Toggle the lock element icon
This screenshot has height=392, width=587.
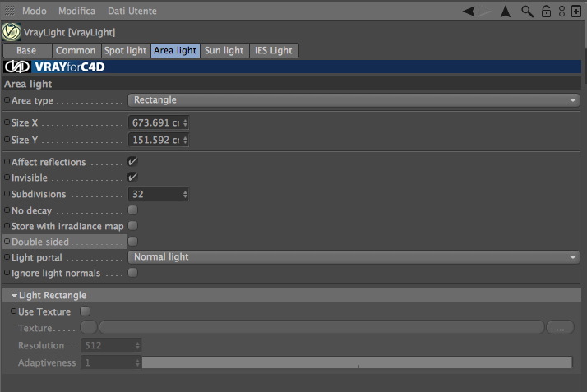[546, 12]
